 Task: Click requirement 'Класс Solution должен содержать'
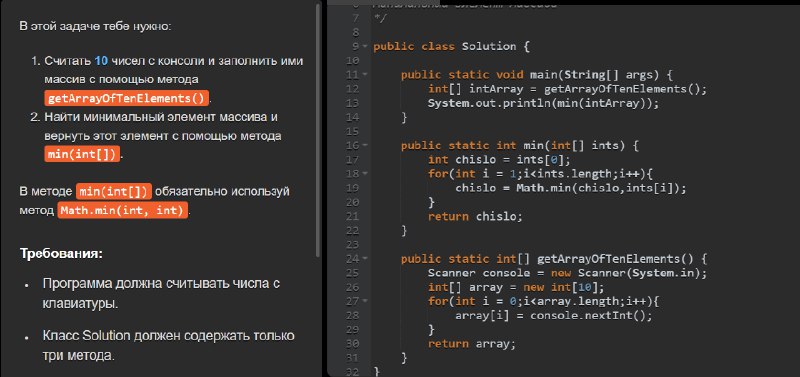169,345
